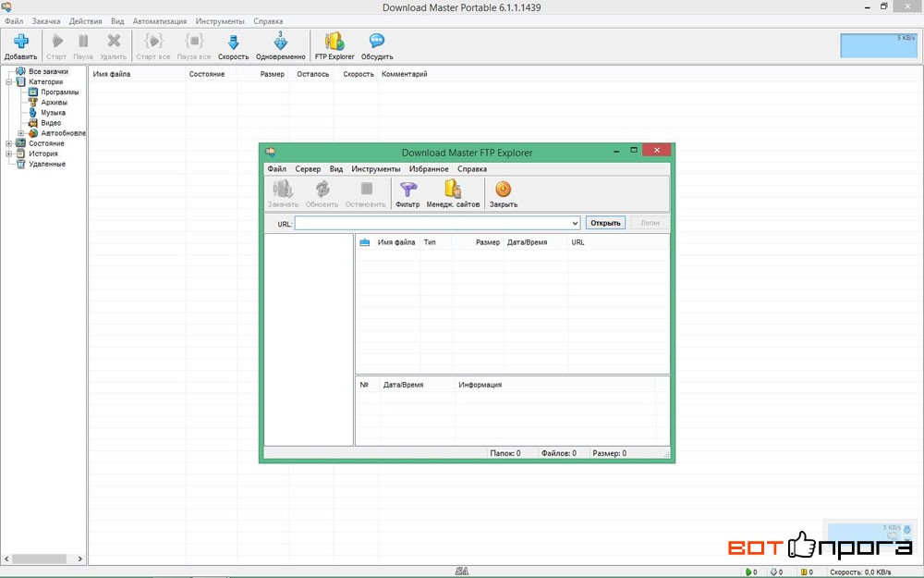The image size is (924, 578).
Task: Sort the main list by Состояние column
Action: coord(207,74)
